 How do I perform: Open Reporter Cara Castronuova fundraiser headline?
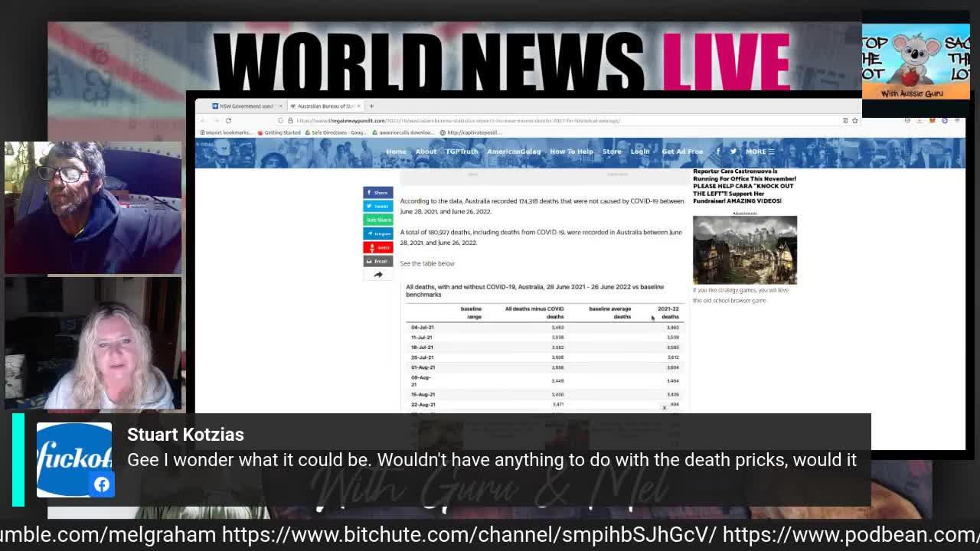pyautogui.click(x=744, y=186)
